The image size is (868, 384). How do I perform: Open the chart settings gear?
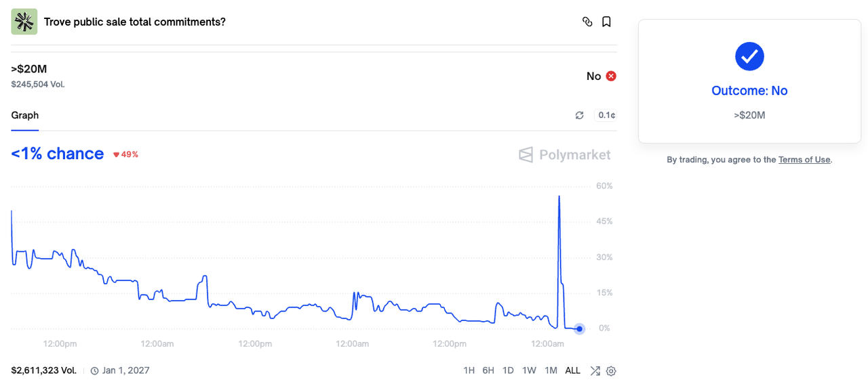tap(611, 370)
